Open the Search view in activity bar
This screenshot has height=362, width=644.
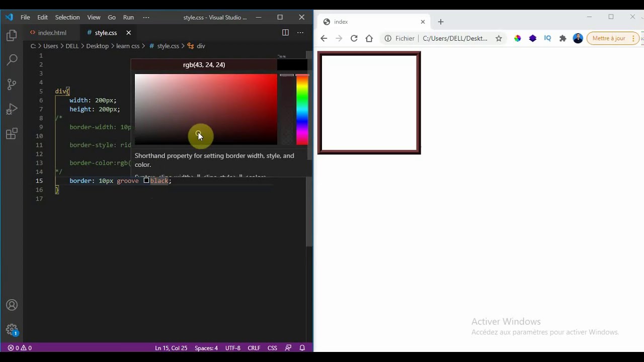(12, 60)
